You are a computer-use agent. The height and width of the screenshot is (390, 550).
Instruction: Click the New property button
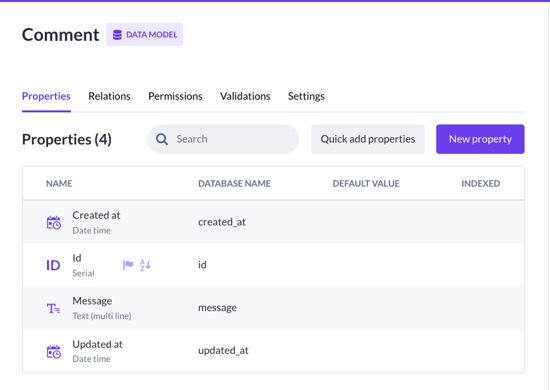tap(480, 139)
